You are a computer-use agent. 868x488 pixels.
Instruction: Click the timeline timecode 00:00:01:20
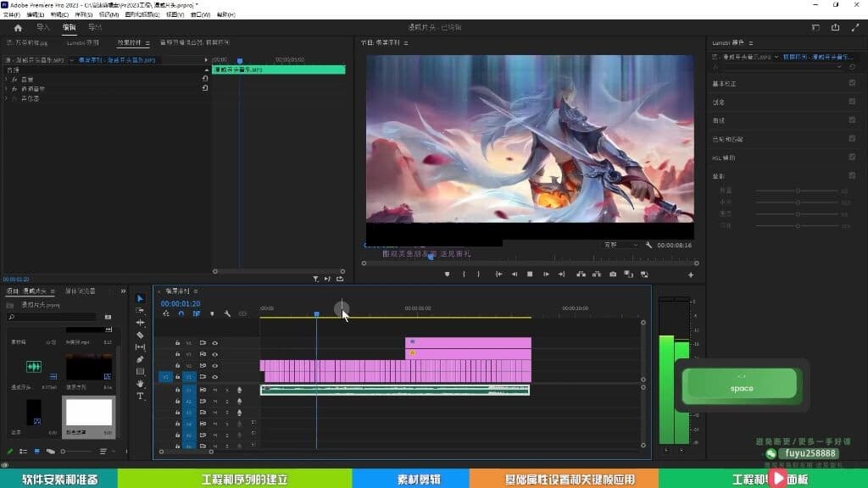181,303
